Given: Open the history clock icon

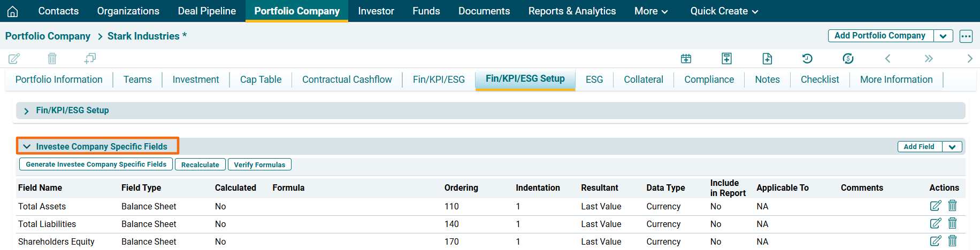Looking at the screenshot, I should click(x=807, y=59).
